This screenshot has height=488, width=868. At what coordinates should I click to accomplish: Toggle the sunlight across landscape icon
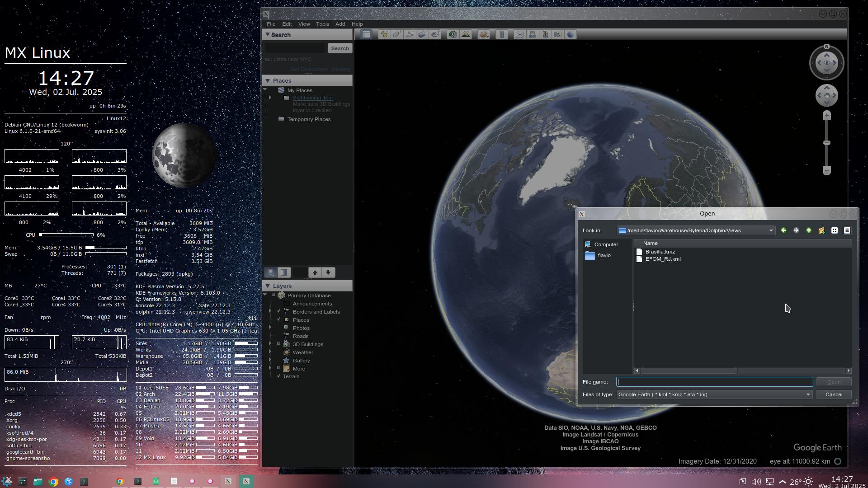pos(466,35)
